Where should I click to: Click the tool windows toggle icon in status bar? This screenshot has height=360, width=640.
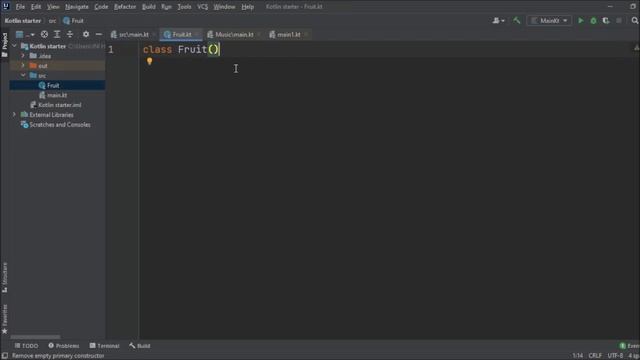click(4, 356)
